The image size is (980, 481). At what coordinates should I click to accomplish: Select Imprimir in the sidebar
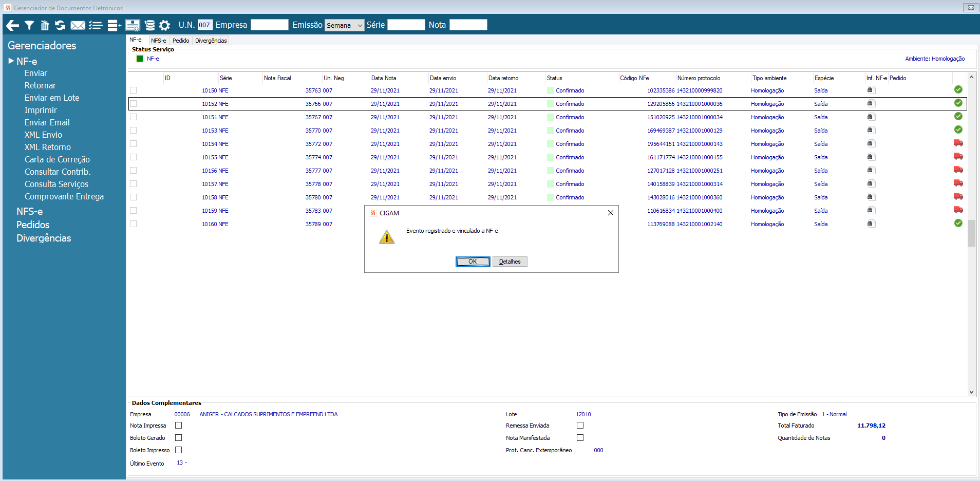click(41, 110)
